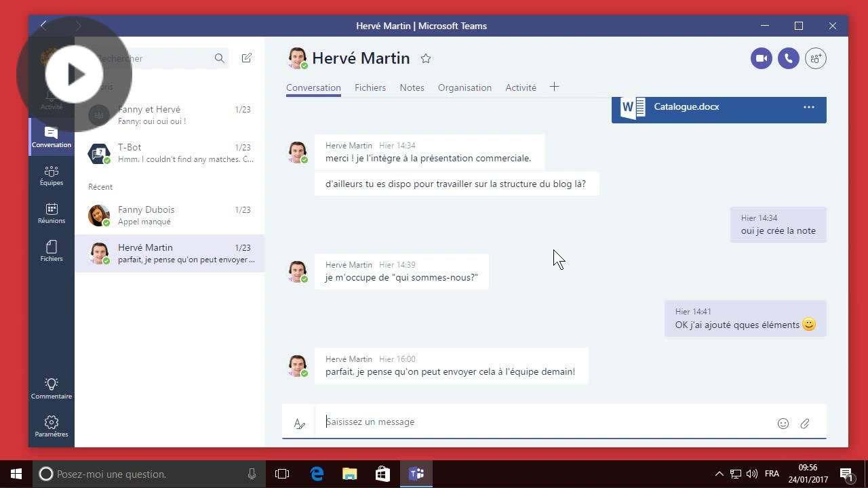
Task: Switch to the Fichiers tab
Action: (x=370, y=87)
